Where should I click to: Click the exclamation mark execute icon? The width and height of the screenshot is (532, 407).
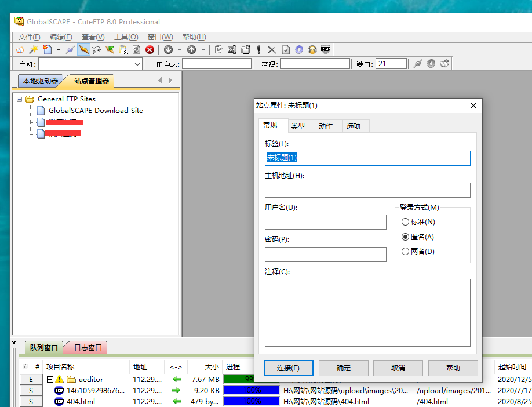tap(258, 50)
